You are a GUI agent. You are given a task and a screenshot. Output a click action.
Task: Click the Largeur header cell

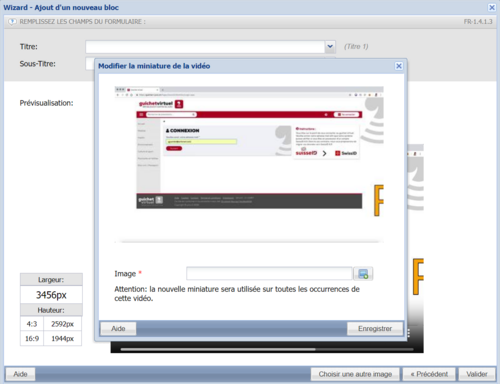tap(51, 280)
